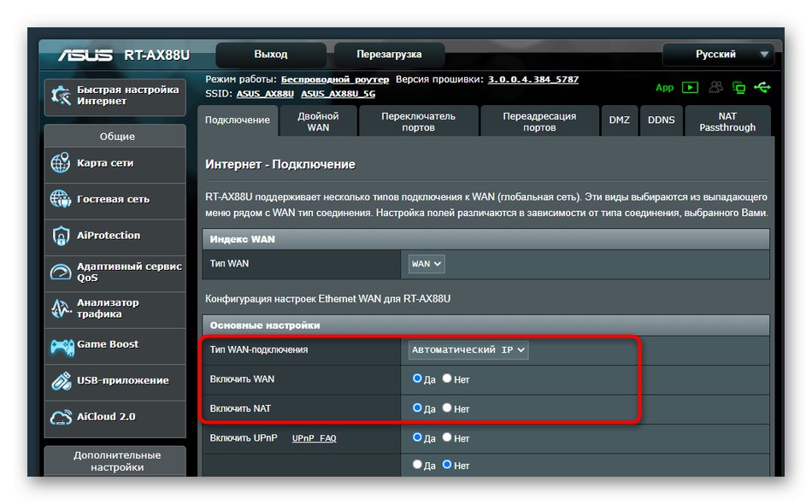Select Нет in the row below UPnP
The width and height of the screenshot is (812, 504).
tap(447, 464)
